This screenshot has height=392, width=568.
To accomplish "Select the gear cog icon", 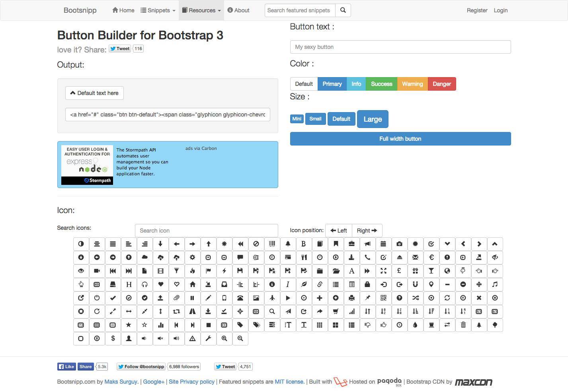I will [x=192, y=257].
